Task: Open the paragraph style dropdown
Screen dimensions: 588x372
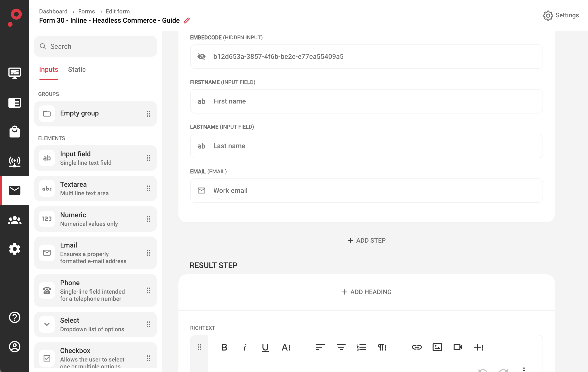Action: click(382, 347)
